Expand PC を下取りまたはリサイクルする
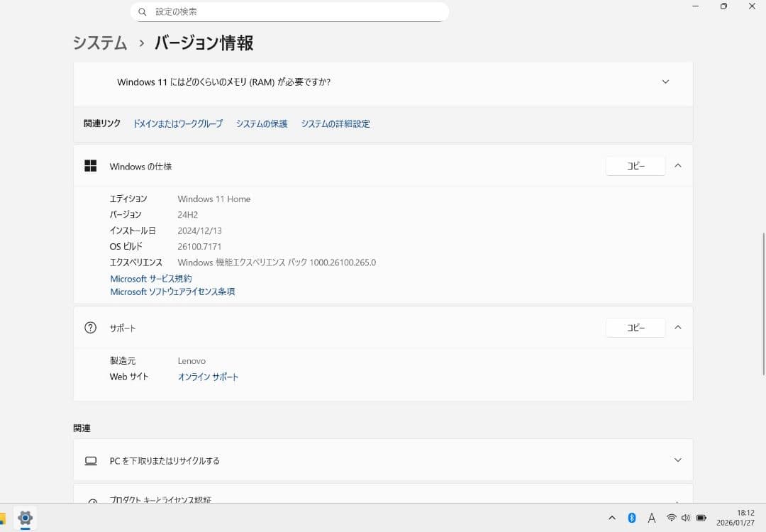This screenshot has height=532, width=766. pos(677,460)
